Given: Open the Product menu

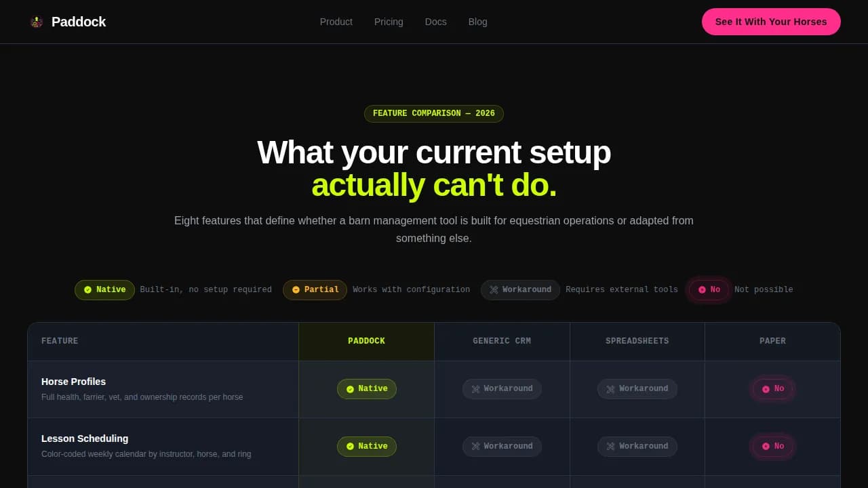Looking at the screenshot, I should [336, 22].
